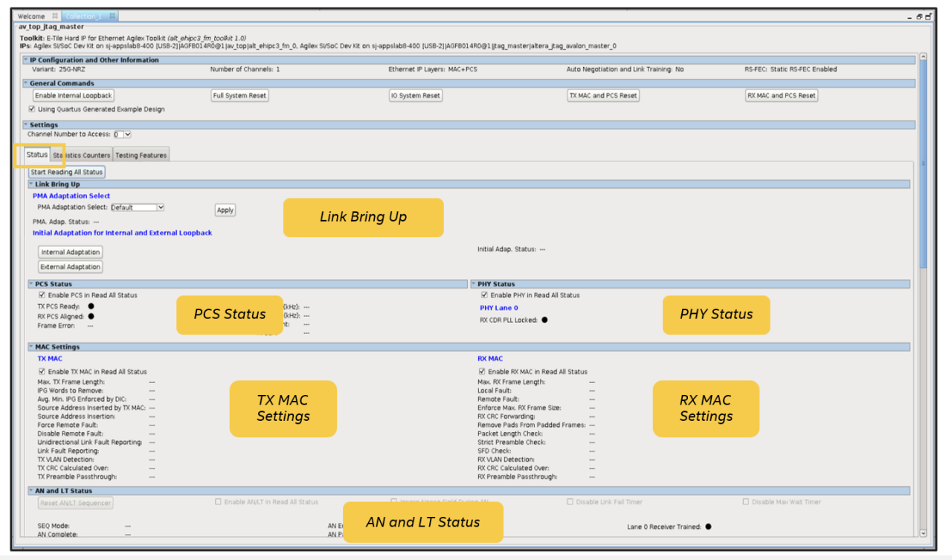
Task: Disable Enable PHY in Read All Status
Action: pos(483,294)
